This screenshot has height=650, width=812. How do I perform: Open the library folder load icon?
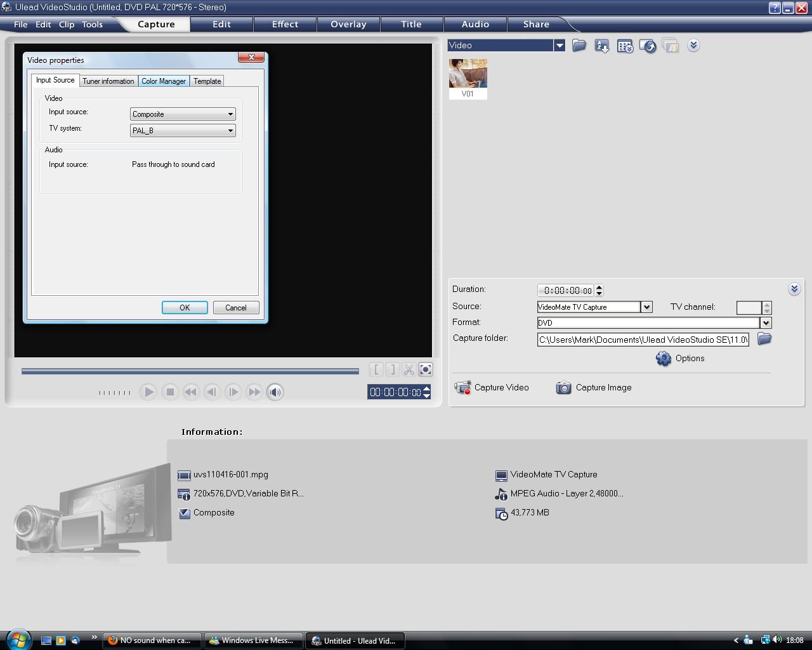(x=579, y=46)
